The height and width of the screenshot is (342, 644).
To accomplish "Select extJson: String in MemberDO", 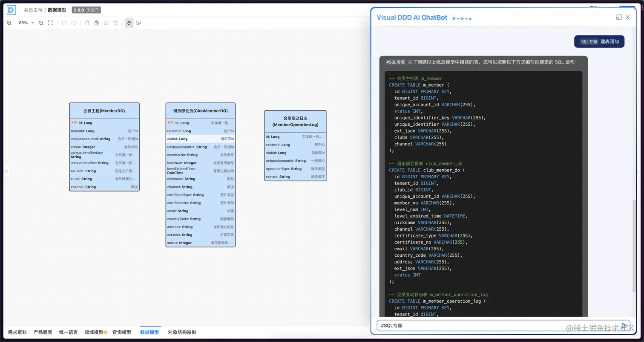I will 104,171.
